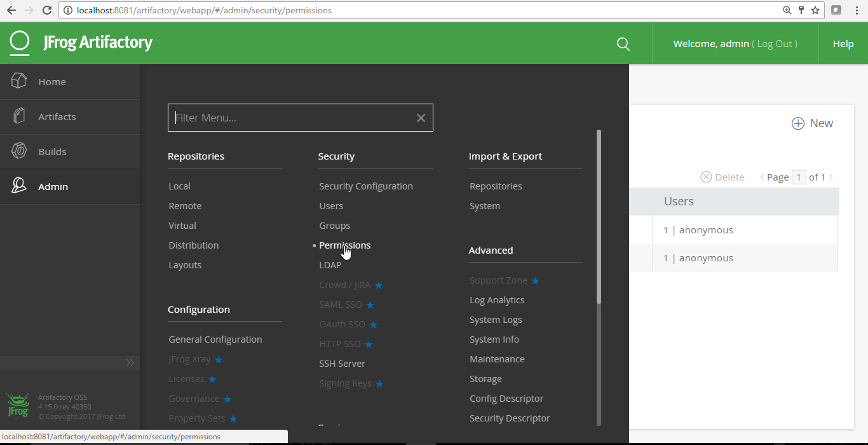Bookmark the page with the star icon

click(815, 10)
